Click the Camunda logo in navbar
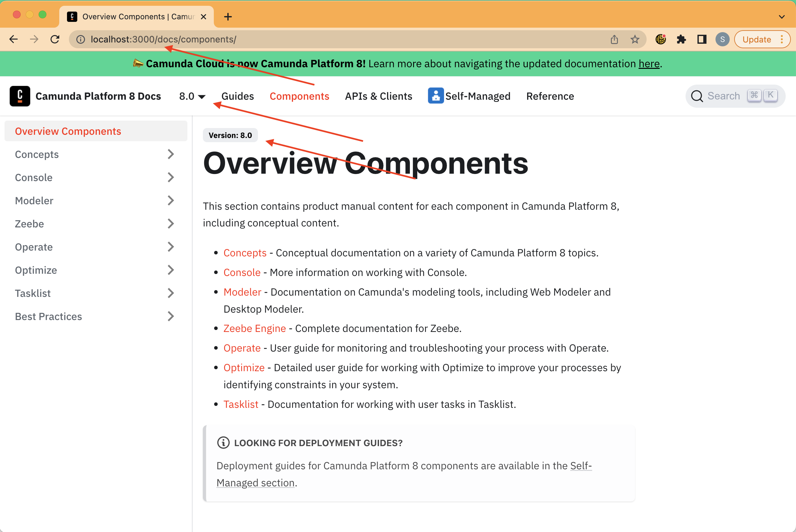796x532 pixels. pos(20,96)
